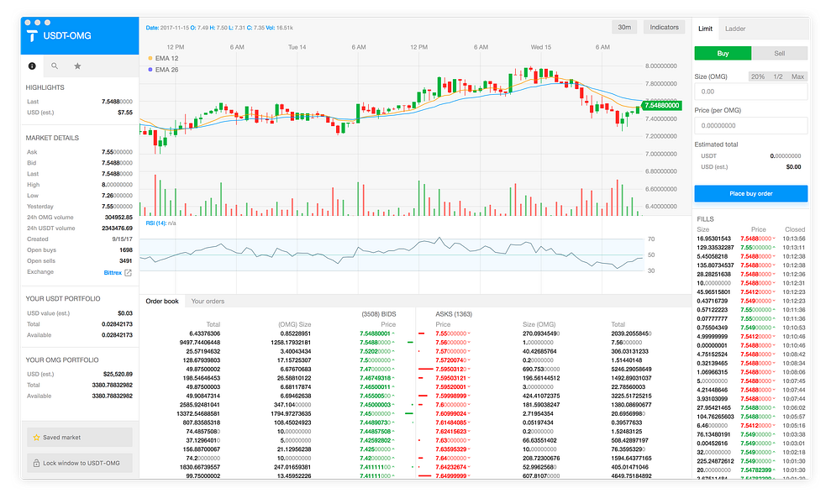The image size is (831, 504).
Task: Open the favorites star tab icon
Action: (77, 66)
